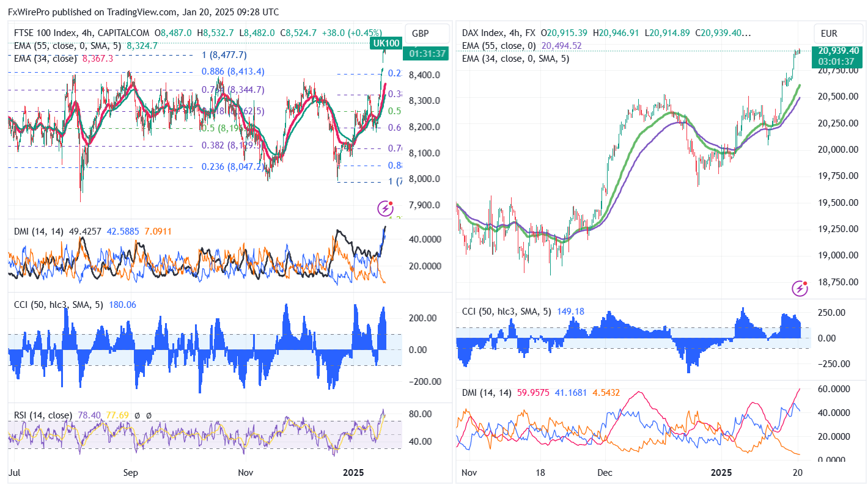Click the FTSE CCI value 180.06
868x485 pixels.
[122, 305]
